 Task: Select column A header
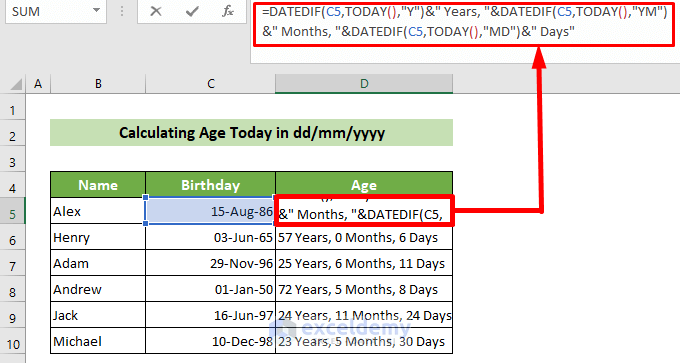click(x=38, y=84)
